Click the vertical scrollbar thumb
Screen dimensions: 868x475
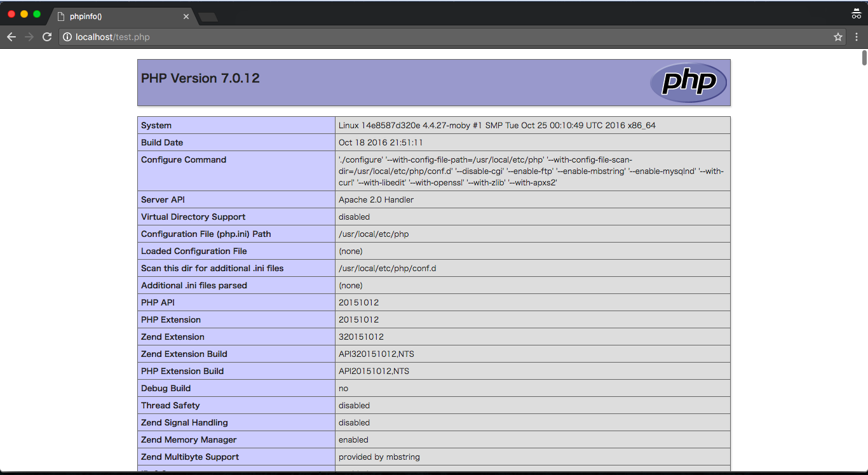864,58
